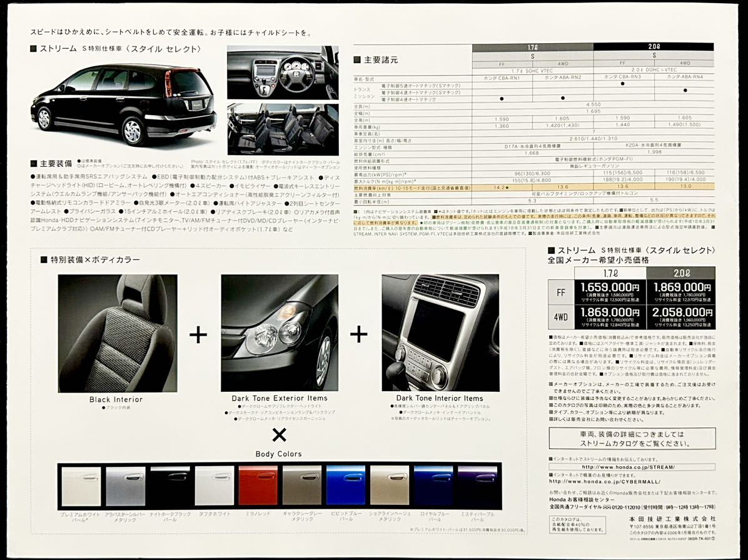Click the 1,659,000円 price for 1.7ℓ FF
This screenshot has height=560, width=748.
click(610, 287)
